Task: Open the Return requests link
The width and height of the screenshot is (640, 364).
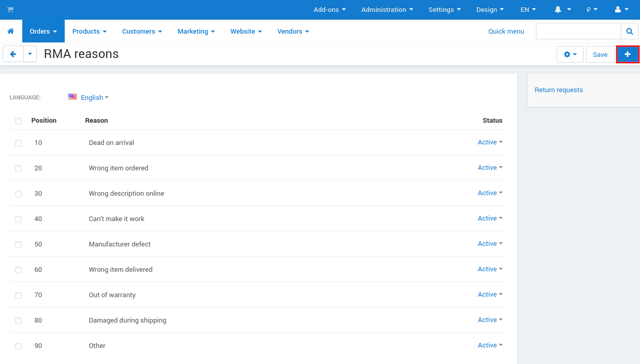Action: coord(559,90)
